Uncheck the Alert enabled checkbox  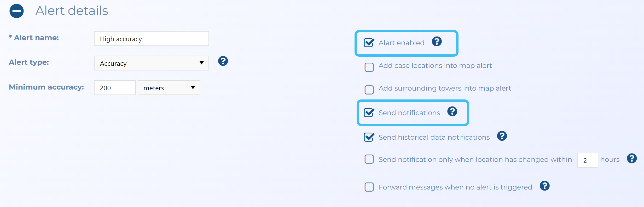[369, 43]
